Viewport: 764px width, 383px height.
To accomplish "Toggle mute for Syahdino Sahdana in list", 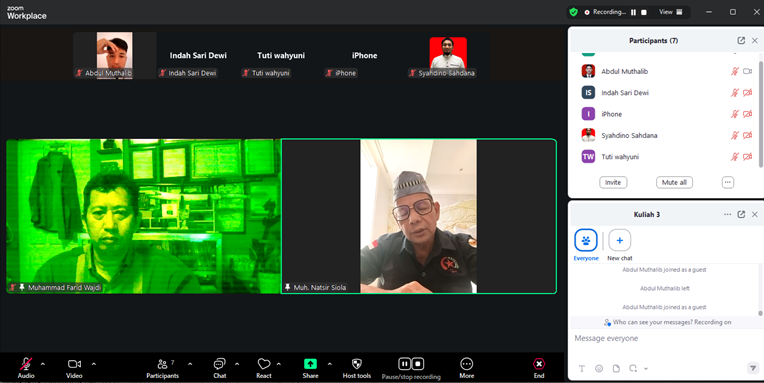I will 734,135.
